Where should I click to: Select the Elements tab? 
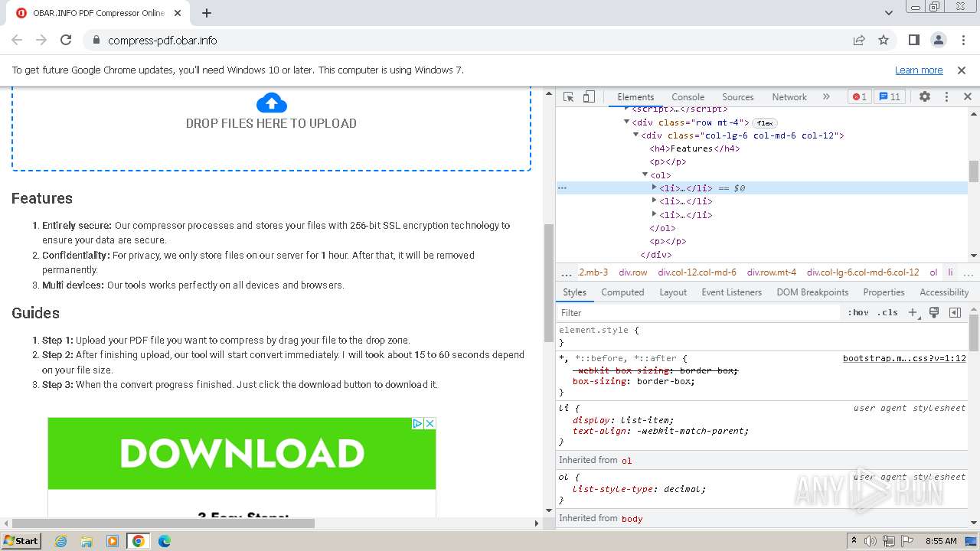[x=635, y=97]
